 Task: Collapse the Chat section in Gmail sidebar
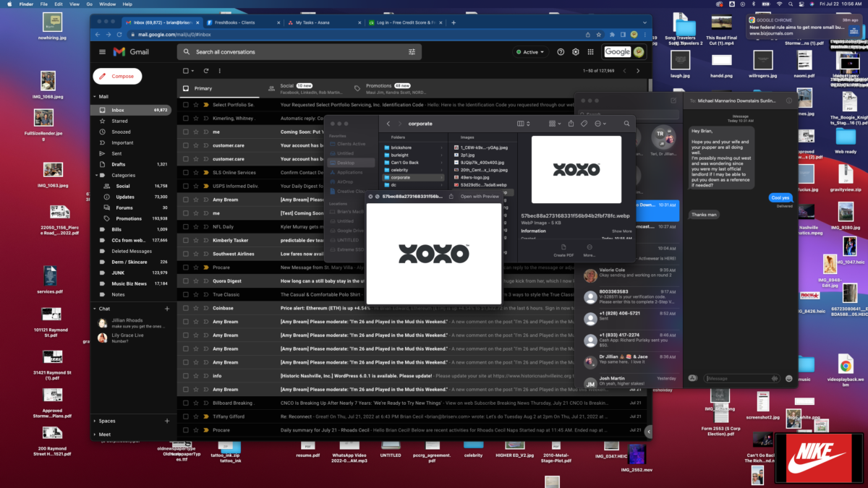click(x=95, y=309)
